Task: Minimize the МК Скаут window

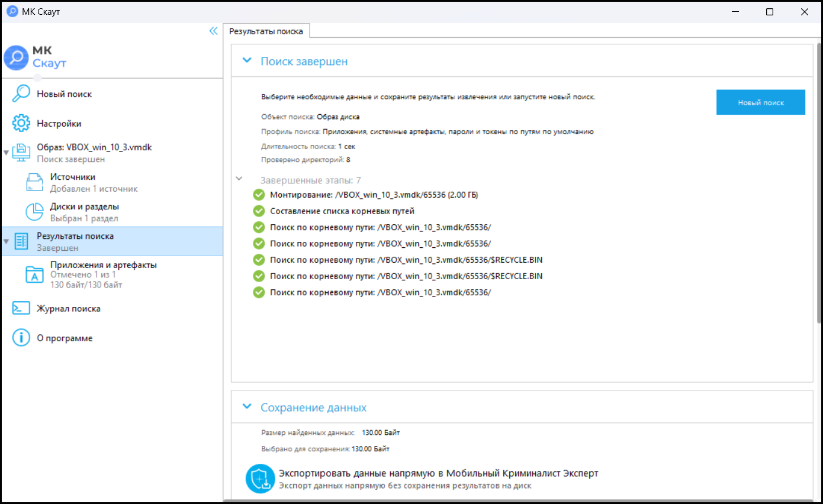Action: click(x=735, y=12)
